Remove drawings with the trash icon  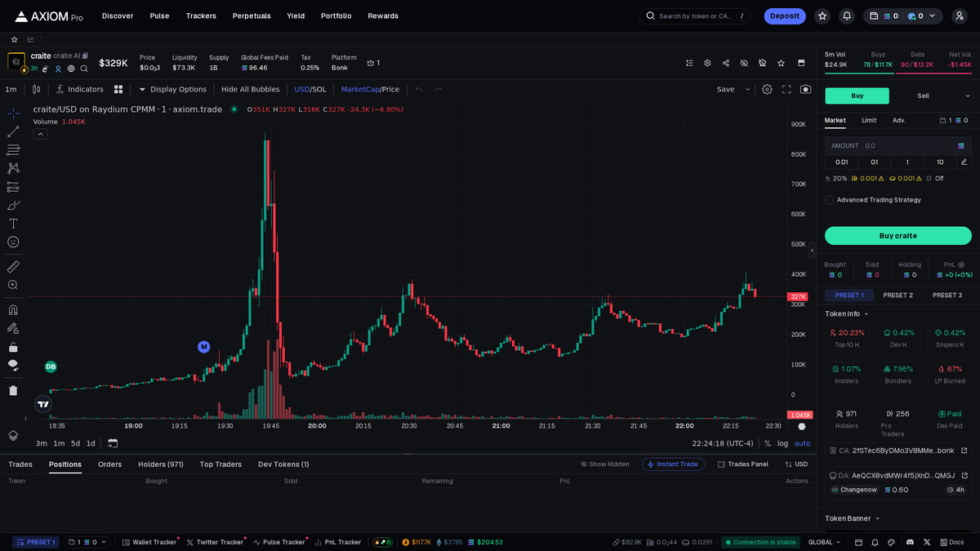click(x=13, y=390)
